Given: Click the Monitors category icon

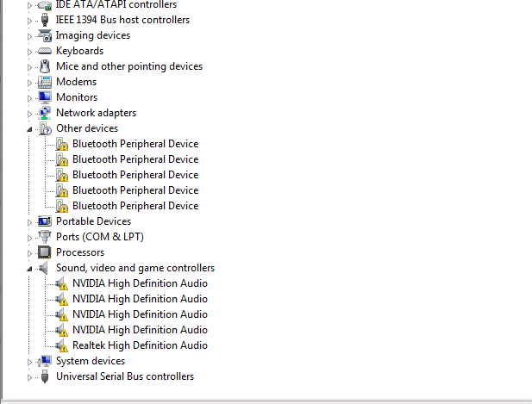Looking at the screenshot, I should point(45,97).
